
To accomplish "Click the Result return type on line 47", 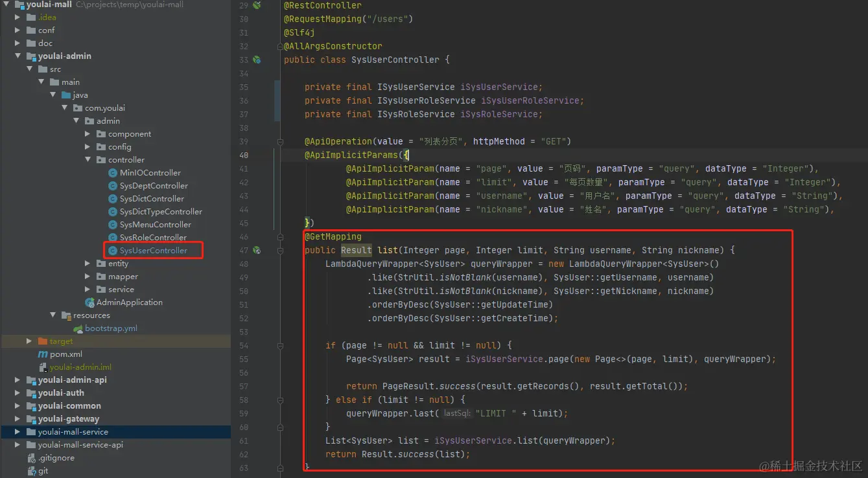I will (x=357, y=250).
